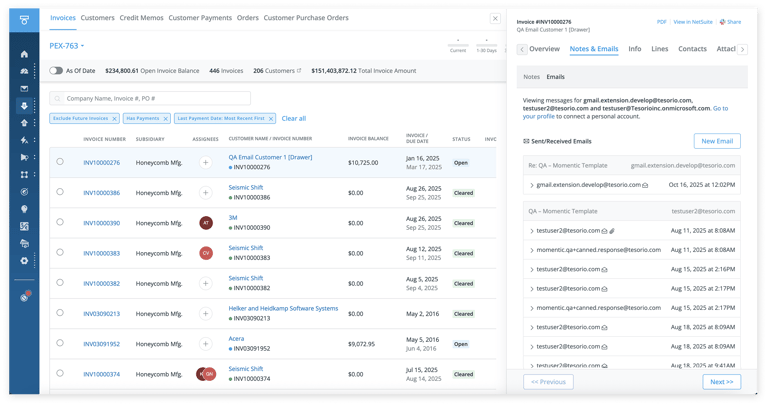Open the Customer Payments tab

point(200,18)
